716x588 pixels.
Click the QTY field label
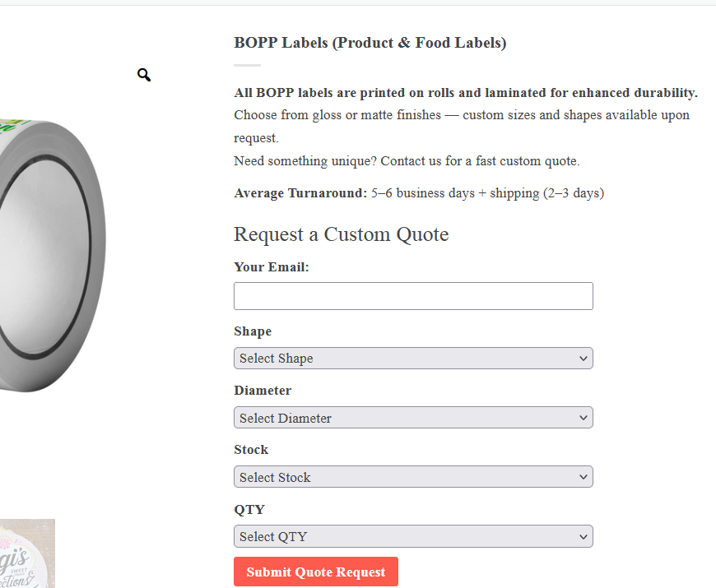249,509
